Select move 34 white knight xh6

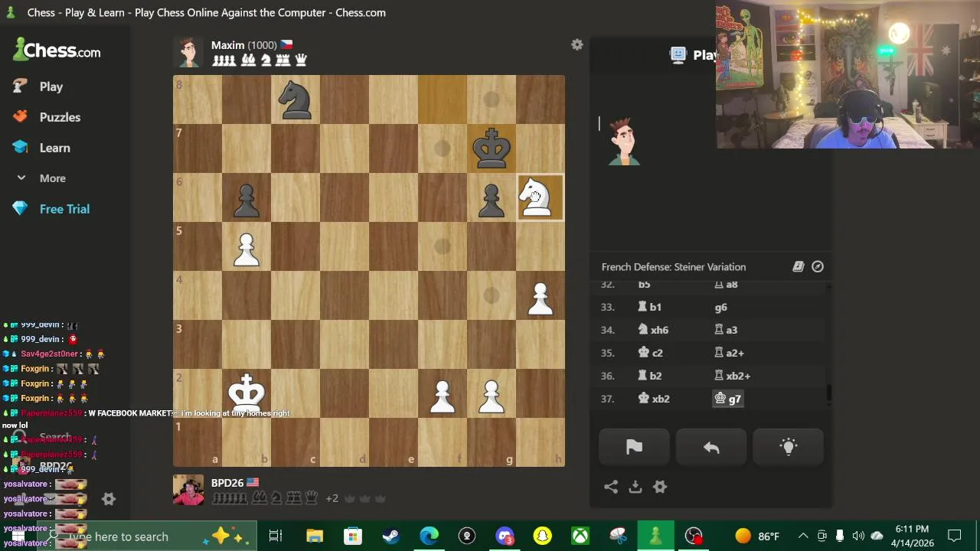pyautogui.click(x=653, y=330)
